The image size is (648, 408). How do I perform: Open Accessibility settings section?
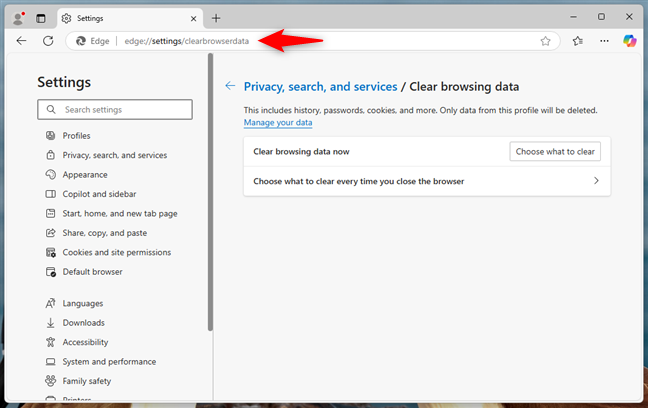click(x=86, y=342)
